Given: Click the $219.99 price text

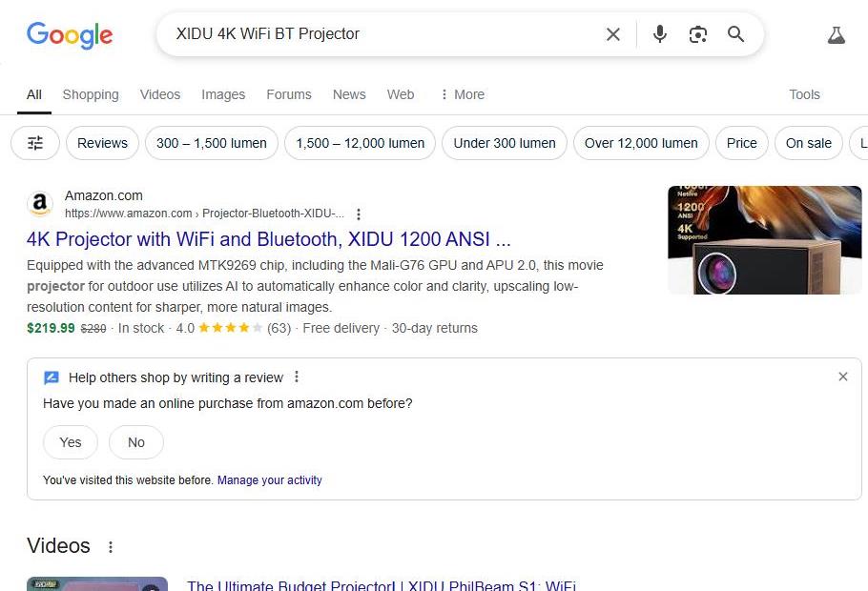Looking at the screenshot, I should (x=51, y=328).
